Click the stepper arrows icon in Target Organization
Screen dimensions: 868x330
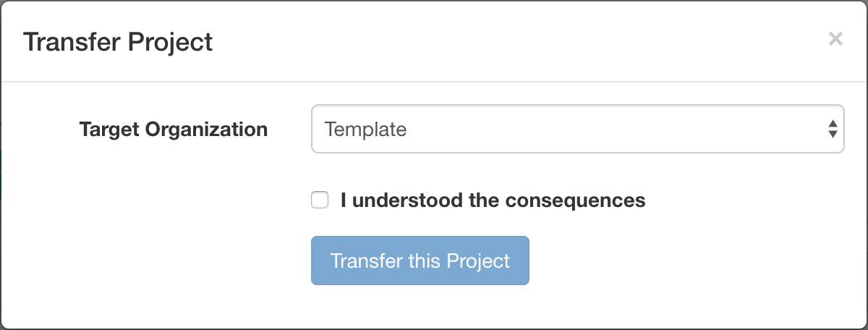pyautogui.click(x=833, y=130)
